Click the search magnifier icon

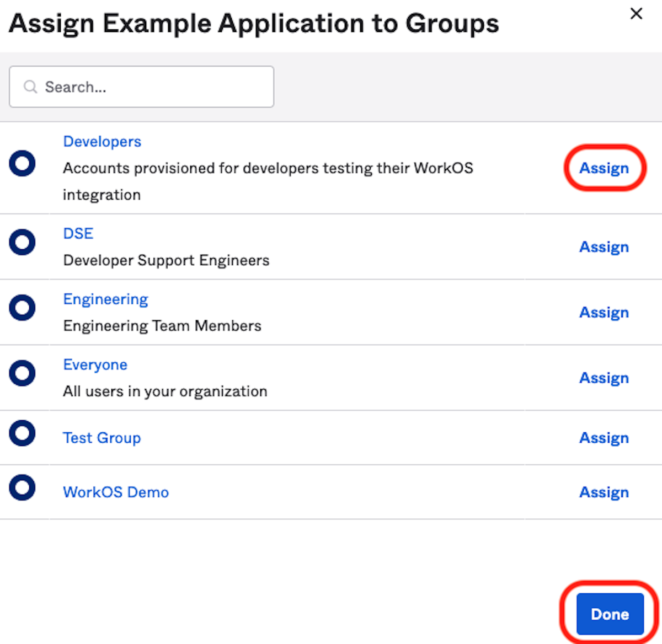(30, 87)
